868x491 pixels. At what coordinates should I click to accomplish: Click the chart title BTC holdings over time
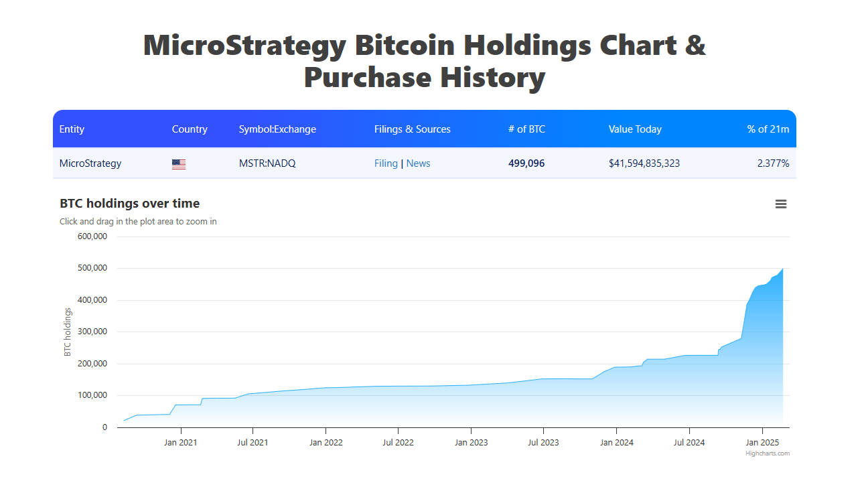coord(129,203)
